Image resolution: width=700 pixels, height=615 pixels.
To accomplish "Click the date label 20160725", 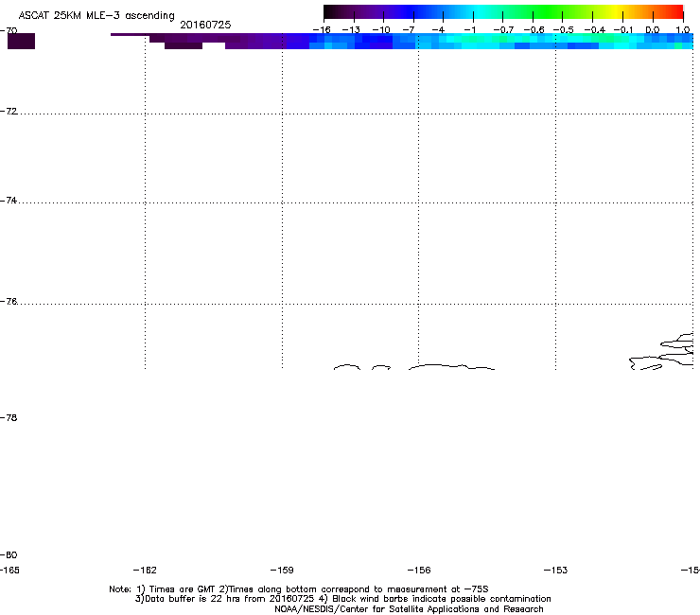I will [205, 25].
